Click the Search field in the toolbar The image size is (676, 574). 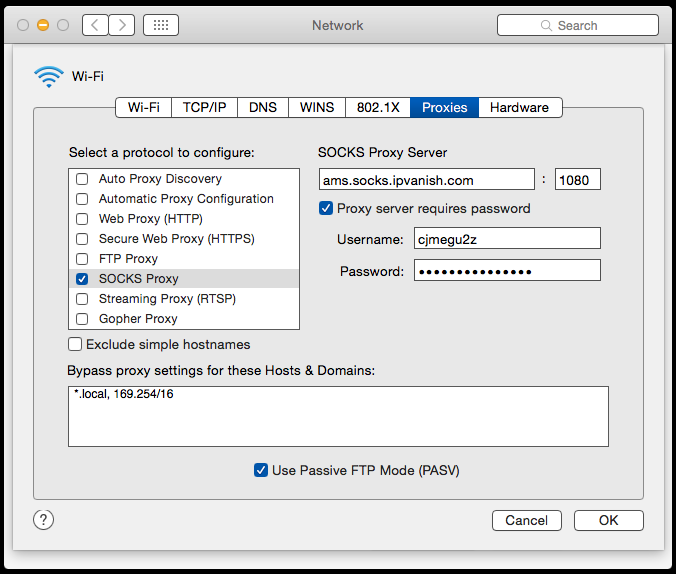pyautogui.click(x=578, y=25)
